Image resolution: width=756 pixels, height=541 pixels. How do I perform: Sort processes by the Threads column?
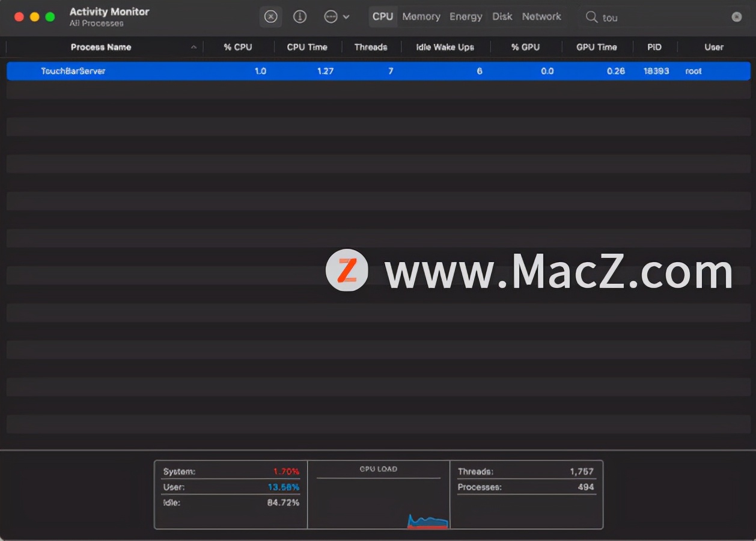tap(371, 47)
